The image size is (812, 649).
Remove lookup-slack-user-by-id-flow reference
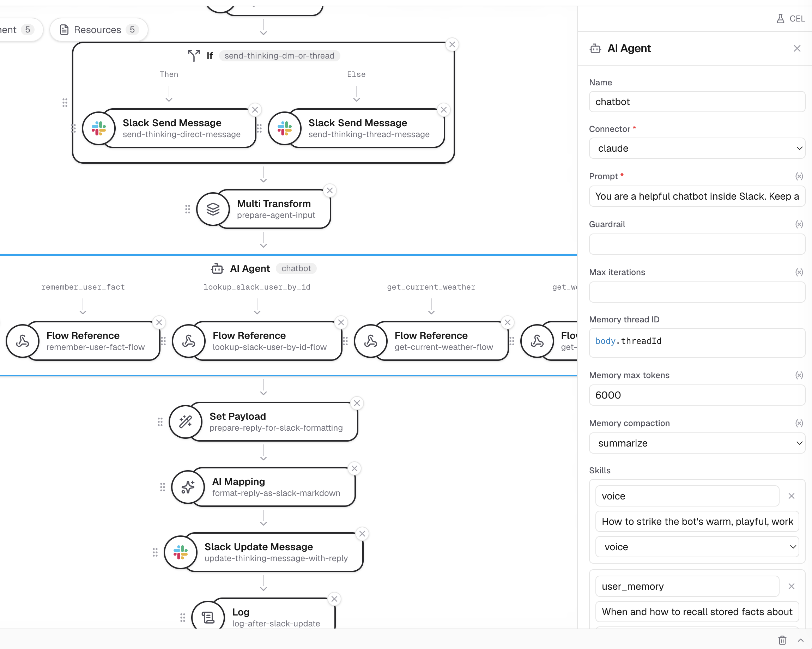(x=341, y=322)
